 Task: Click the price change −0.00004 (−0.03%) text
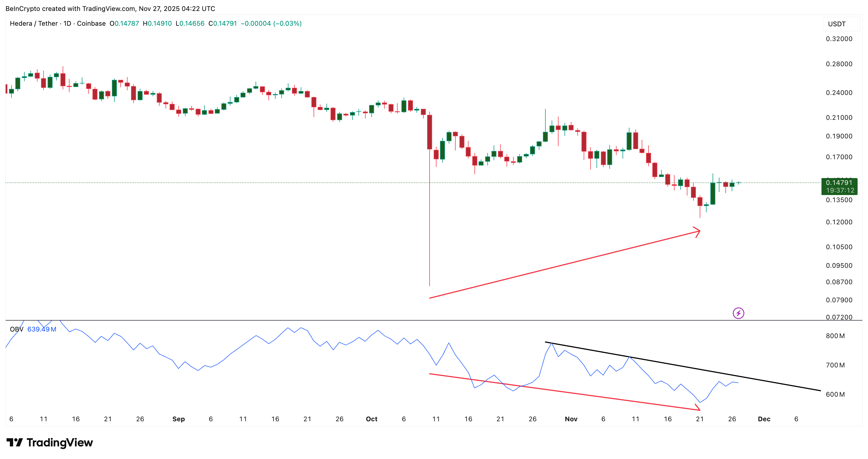coord(271,24)
